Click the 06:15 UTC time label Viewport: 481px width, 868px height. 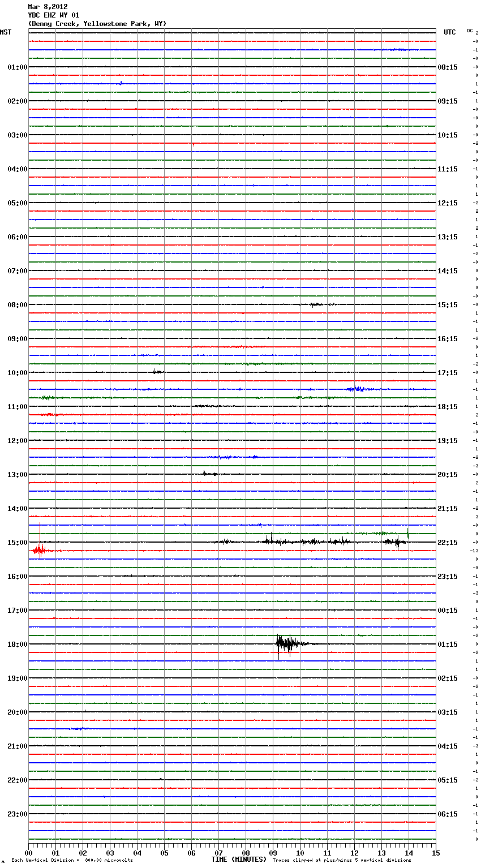tap(448, 814)
